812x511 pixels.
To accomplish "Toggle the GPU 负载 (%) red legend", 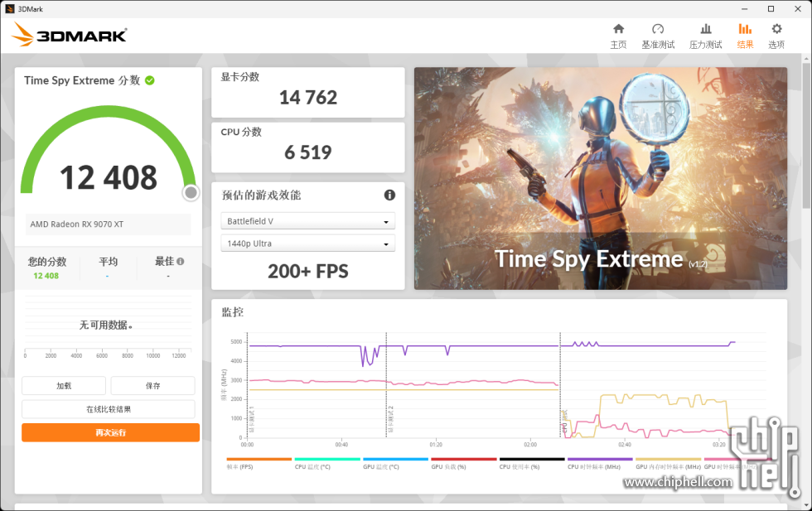I will click(464, 463).
